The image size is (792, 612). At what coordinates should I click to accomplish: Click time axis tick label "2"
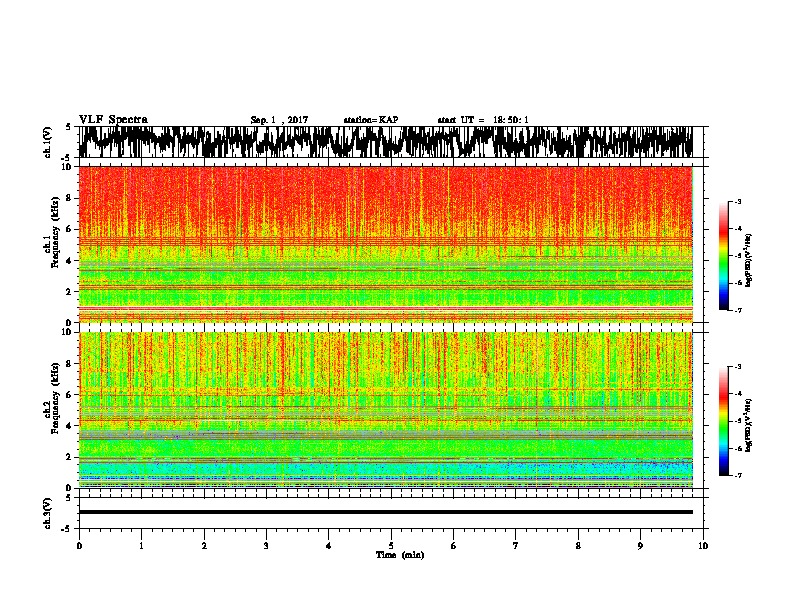[204, 546]
